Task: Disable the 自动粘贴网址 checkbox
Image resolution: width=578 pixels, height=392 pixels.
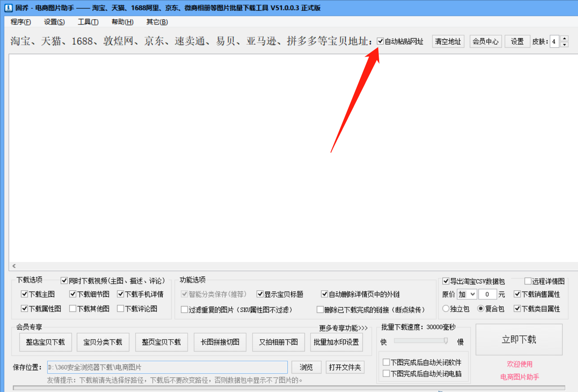Action: tap(380, 41)
